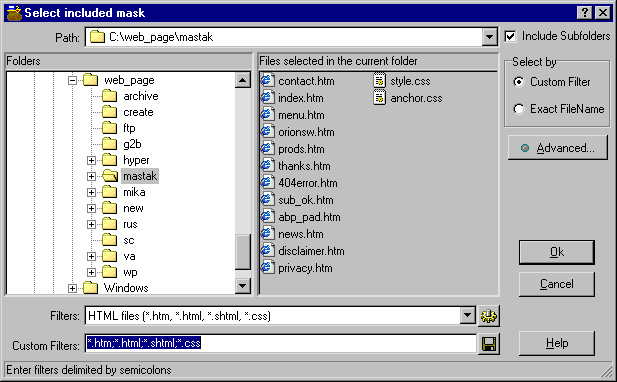Viewport: 617px width, 382px height.
Task: Expand the hyper folder node
Action: (x=91, y=160)
